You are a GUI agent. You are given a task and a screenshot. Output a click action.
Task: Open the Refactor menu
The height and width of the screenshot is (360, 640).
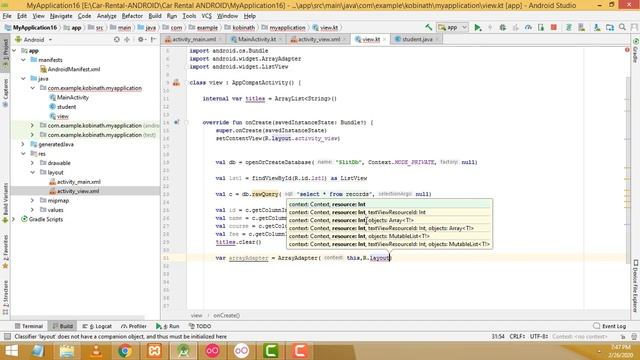click(x=132, y=16)
